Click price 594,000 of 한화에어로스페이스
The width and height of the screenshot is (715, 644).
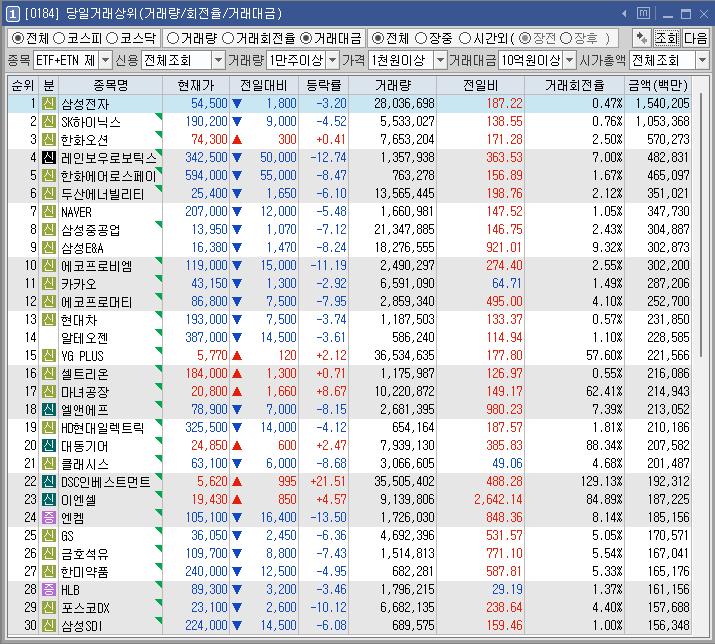(206, 176)
